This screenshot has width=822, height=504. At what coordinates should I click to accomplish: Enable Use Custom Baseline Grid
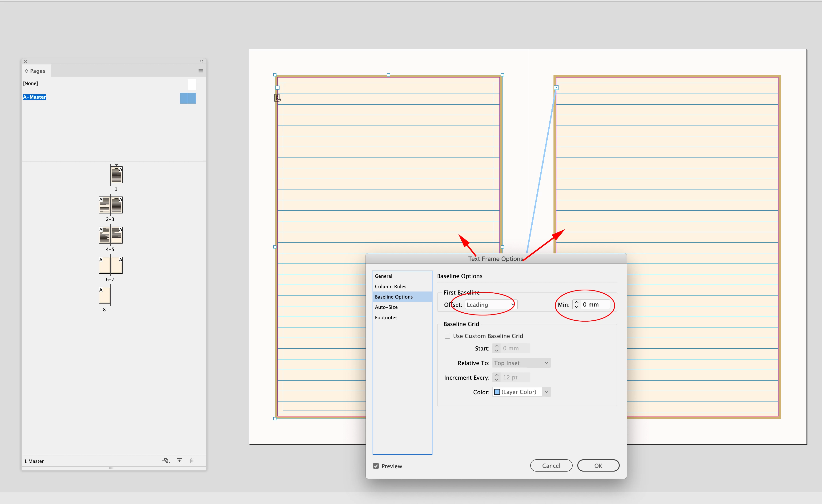tap(447, 336)
